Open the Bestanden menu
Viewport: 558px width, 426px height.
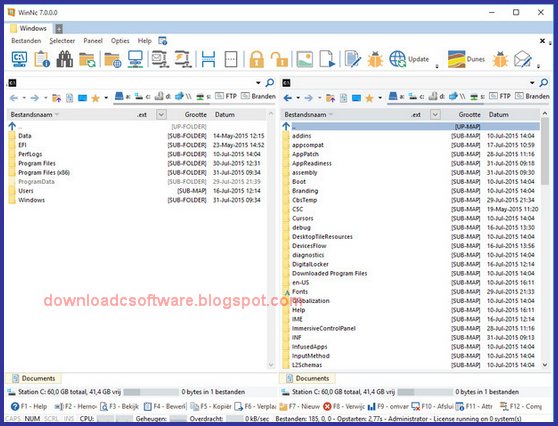click(x=26, y=41)
